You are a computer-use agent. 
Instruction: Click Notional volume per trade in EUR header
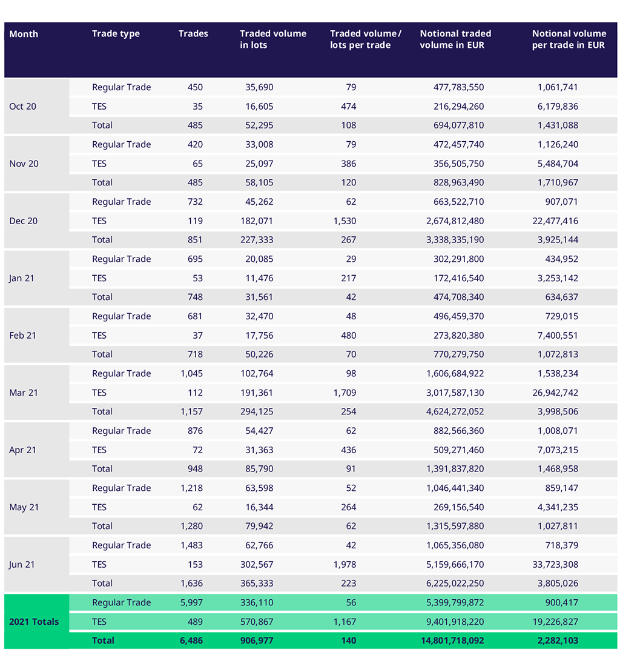pyautogui.click(x=568, y=39)
